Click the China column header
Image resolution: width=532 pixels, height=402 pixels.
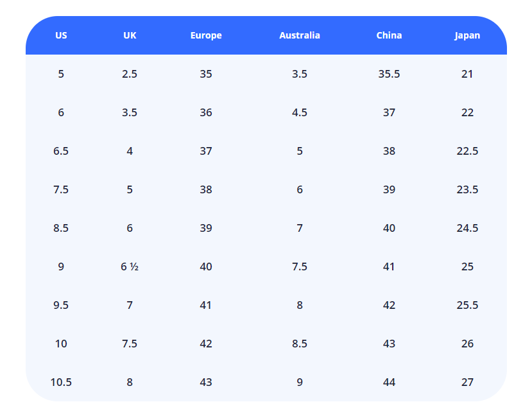click(x=389, y=35)
